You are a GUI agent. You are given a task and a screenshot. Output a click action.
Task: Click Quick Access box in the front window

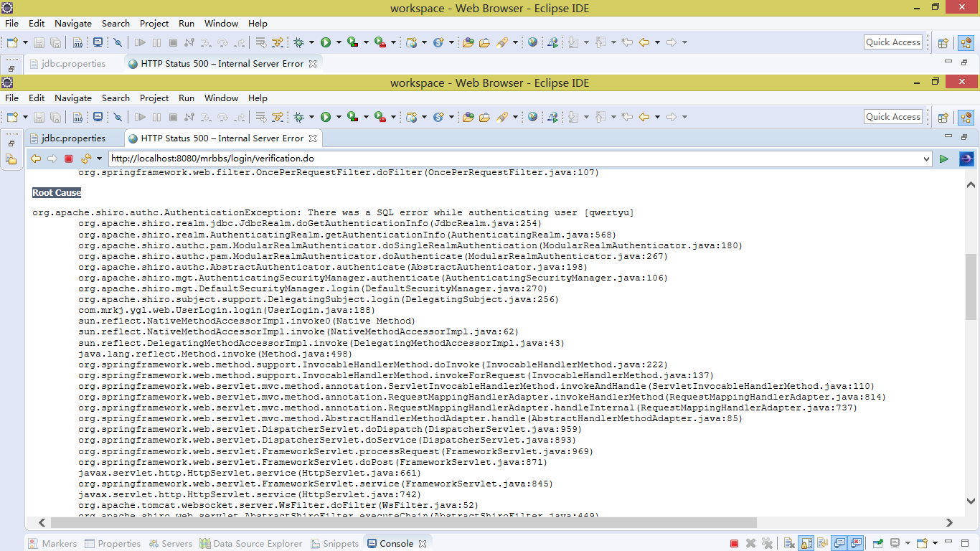tap(893, 117)
